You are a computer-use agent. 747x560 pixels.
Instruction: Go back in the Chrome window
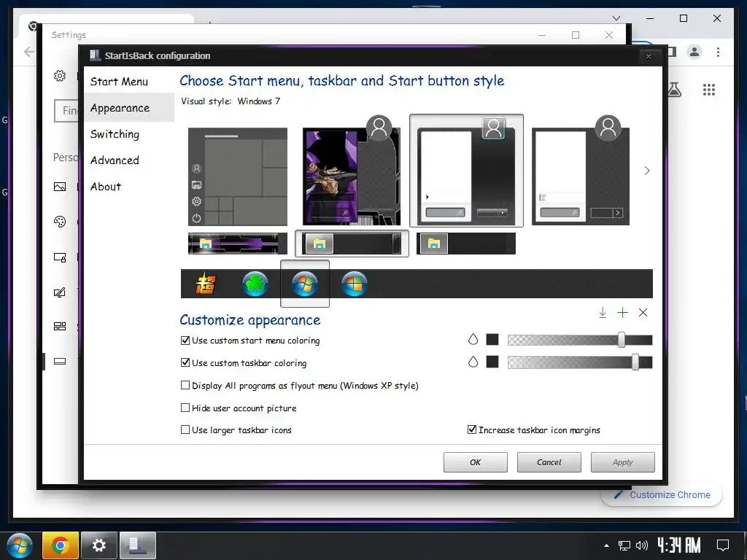pos(29,52)
